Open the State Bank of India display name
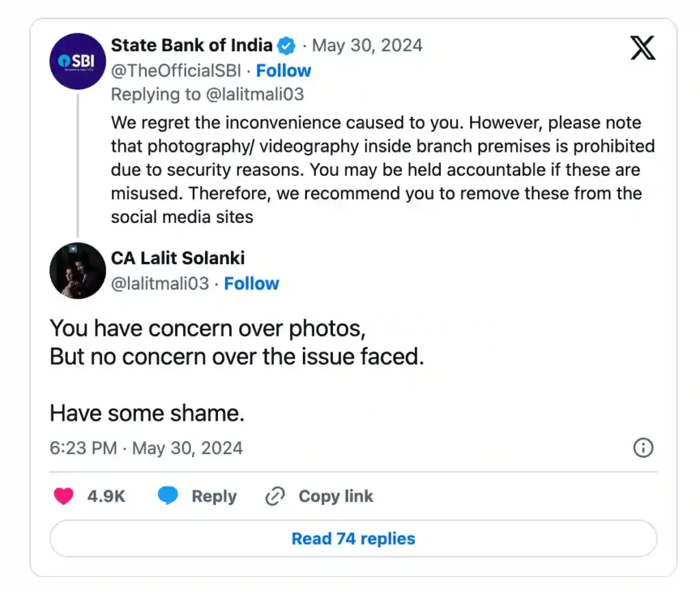 pyautogui.click(x=191, y=46)
